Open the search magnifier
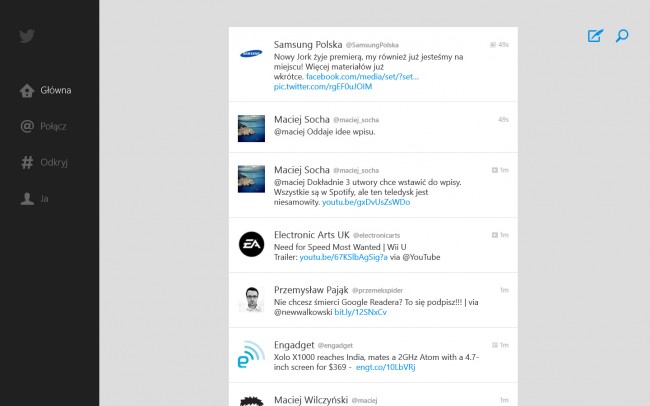The height and width of the screenshot is (406, 650). [622, 36]
